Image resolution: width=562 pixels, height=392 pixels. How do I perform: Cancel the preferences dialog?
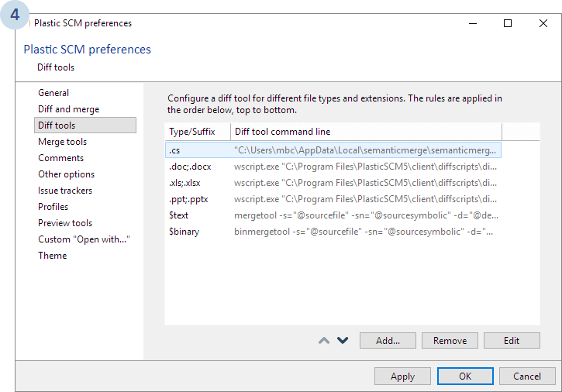click(x=527, y=377)
